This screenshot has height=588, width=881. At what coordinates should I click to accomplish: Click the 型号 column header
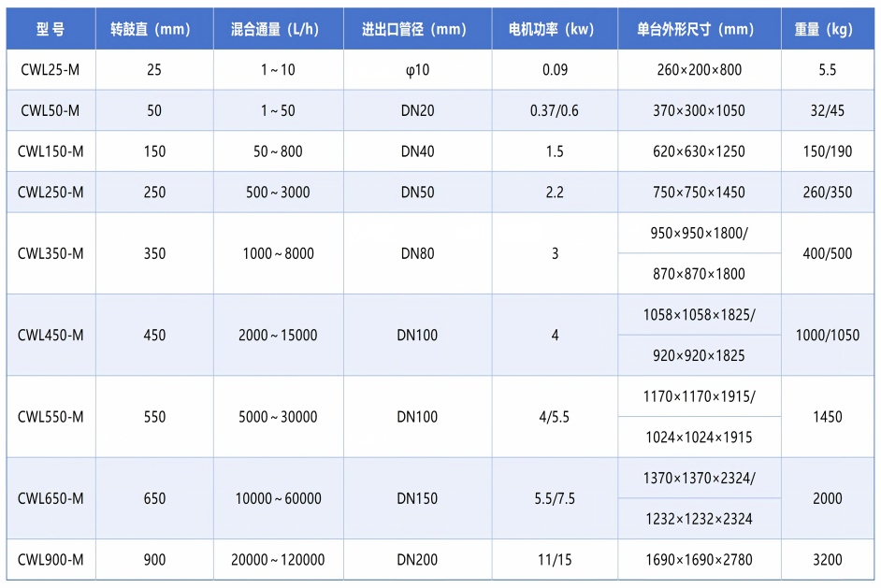click(51, 29)
